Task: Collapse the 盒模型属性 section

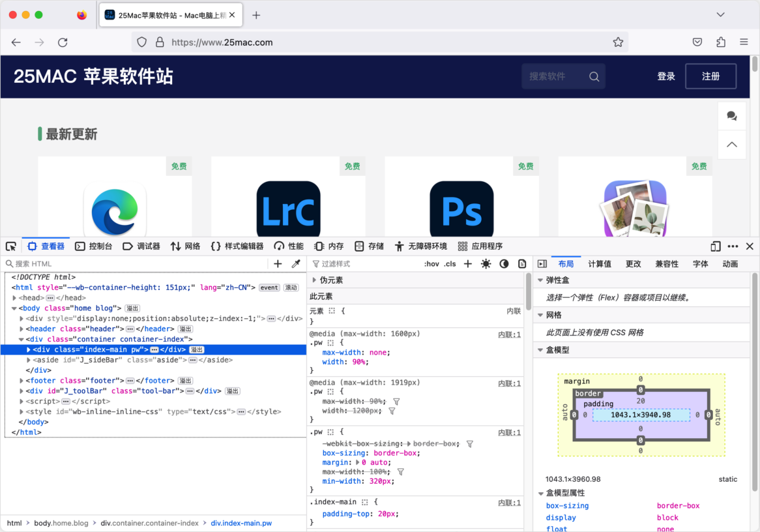Action: 541,493
